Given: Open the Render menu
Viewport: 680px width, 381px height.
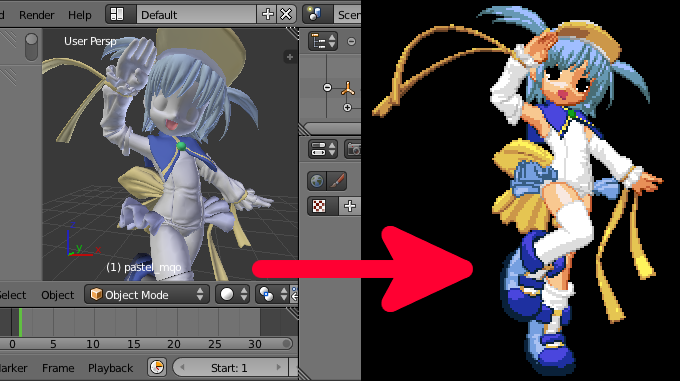Looking at the screenshot, I should [36, 15].
